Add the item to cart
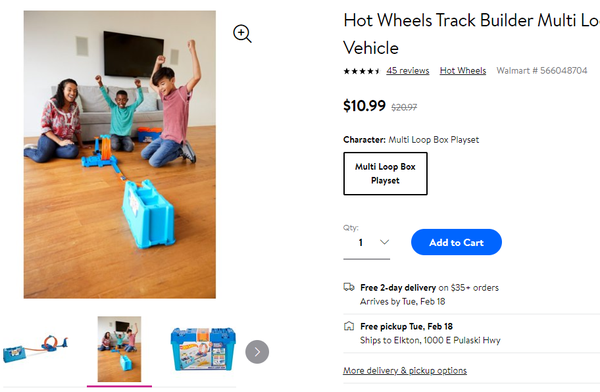Screen dimensions: 600x392 (456, 242)
